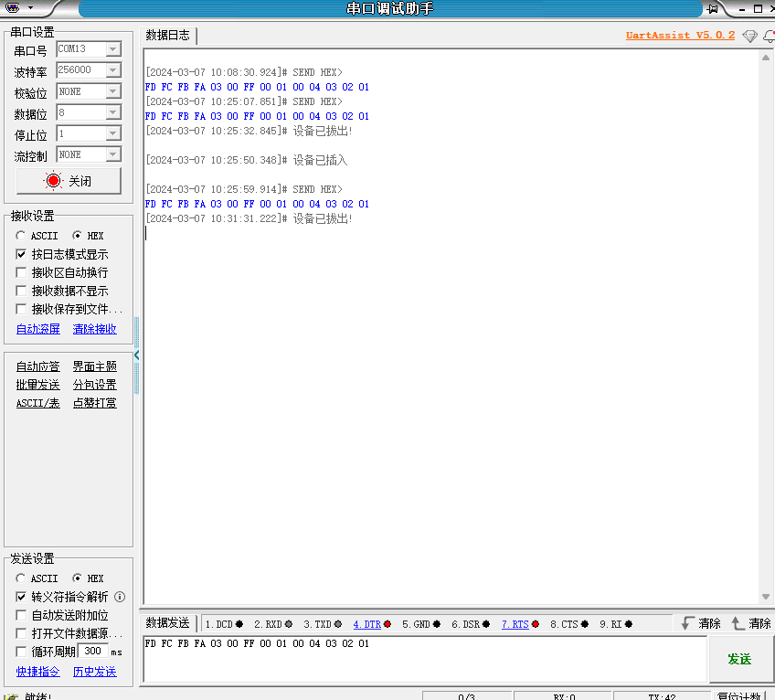Open the notification bell icon
This screenshot has width=775, height=700.
pos(770,36)
